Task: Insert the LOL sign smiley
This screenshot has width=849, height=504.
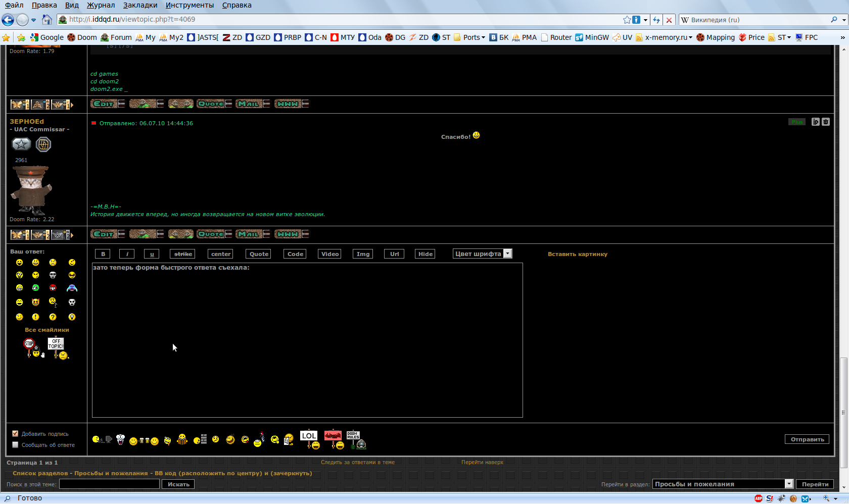Action: (x=310, y=439)
